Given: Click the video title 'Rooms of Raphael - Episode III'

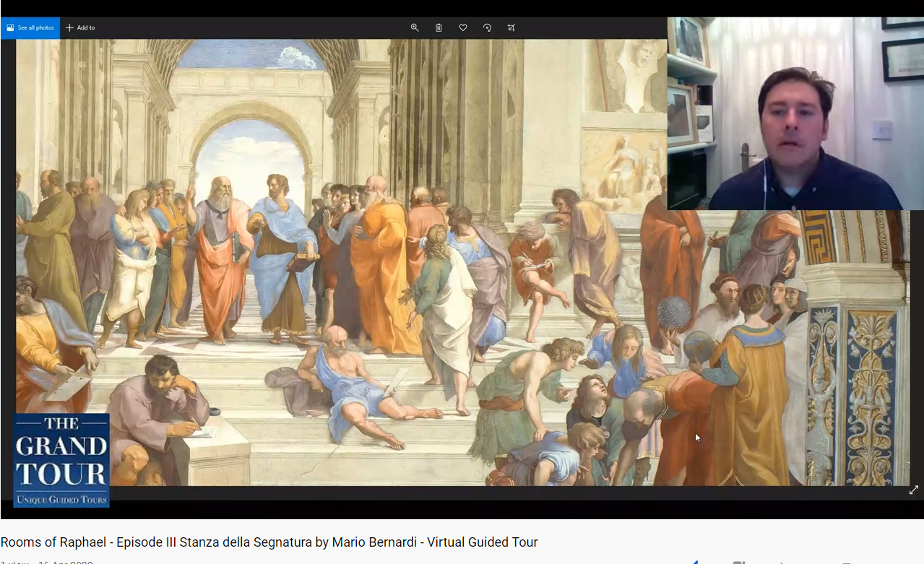Looking at the screenshot, I should [269, 542].
